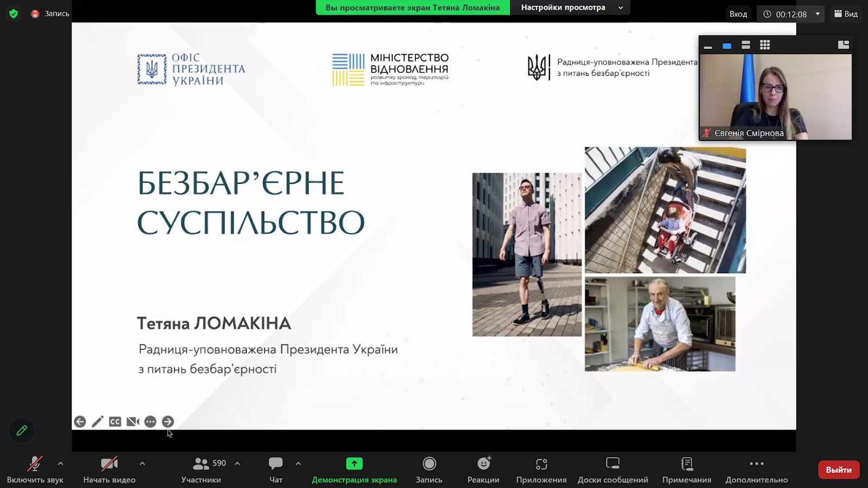868x488 pixels.
Task: Expand audio options chevron
Action: click(x=60, y=464)
